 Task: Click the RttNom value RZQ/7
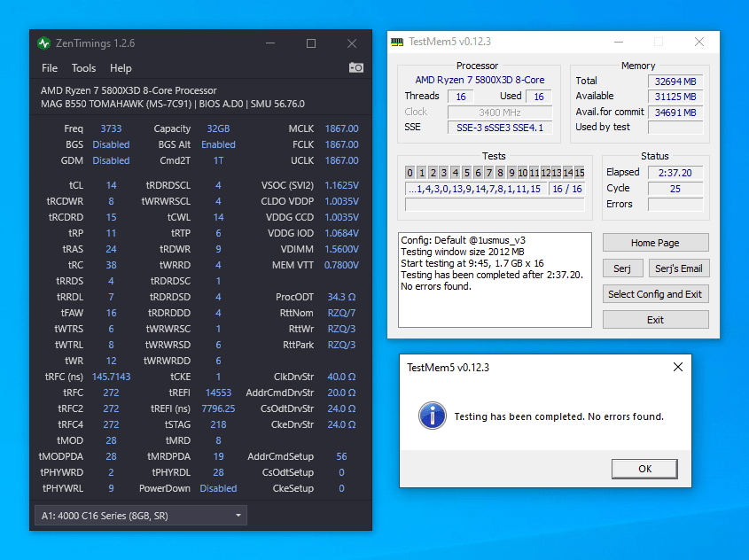point(341,313)
